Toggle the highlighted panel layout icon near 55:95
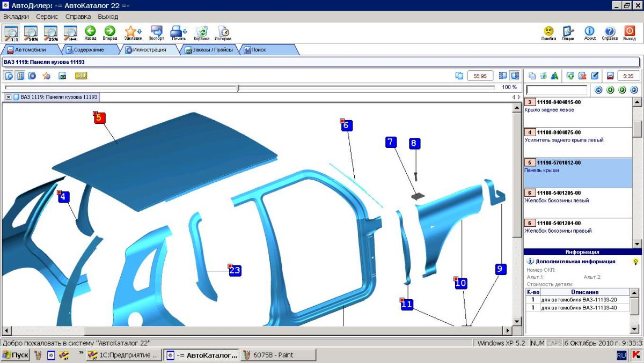644x363 pixels. coord(515,76)
